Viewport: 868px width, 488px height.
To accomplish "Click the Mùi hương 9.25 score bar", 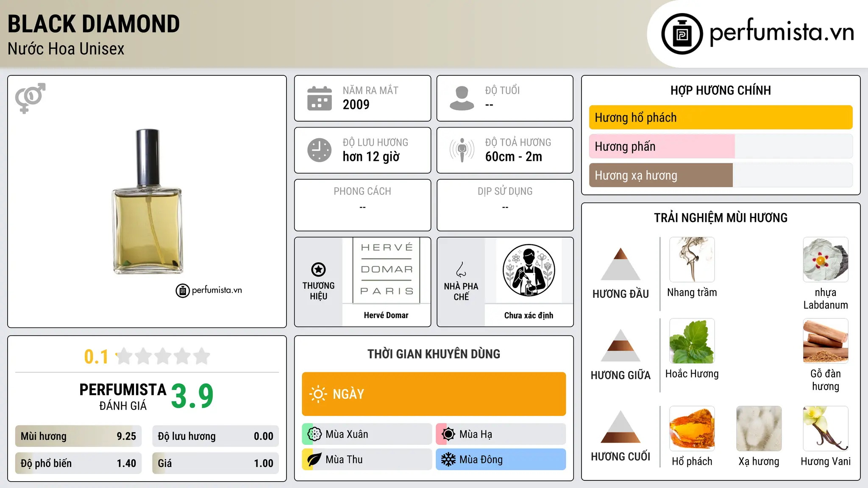I will (x=78, y=436).
